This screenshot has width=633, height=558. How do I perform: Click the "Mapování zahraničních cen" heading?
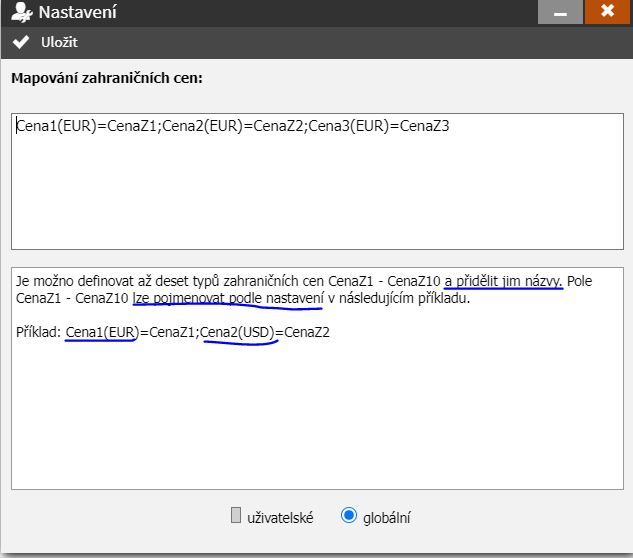[107, 78]
